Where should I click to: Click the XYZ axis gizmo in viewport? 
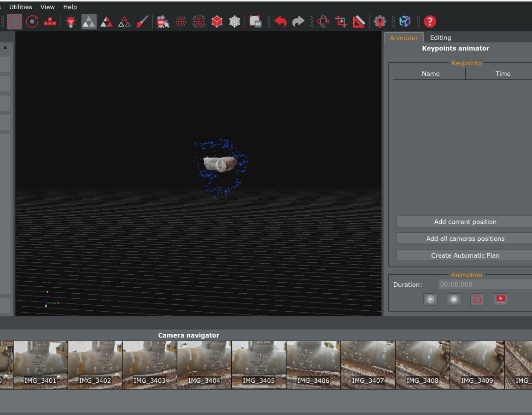[51, 300]
